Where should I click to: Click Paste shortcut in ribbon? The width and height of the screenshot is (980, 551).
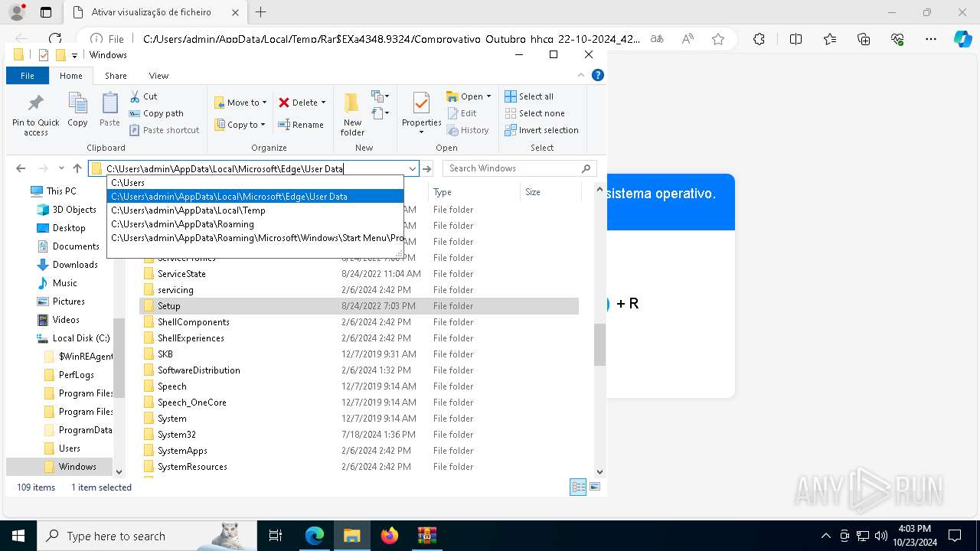(x=164, y=130)
